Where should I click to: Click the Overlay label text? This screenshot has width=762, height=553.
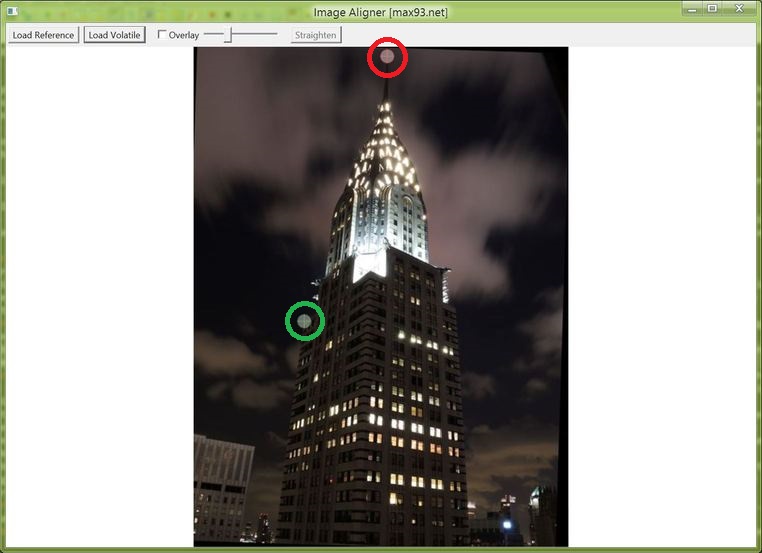pyautogui.click(x=184, y=35)
